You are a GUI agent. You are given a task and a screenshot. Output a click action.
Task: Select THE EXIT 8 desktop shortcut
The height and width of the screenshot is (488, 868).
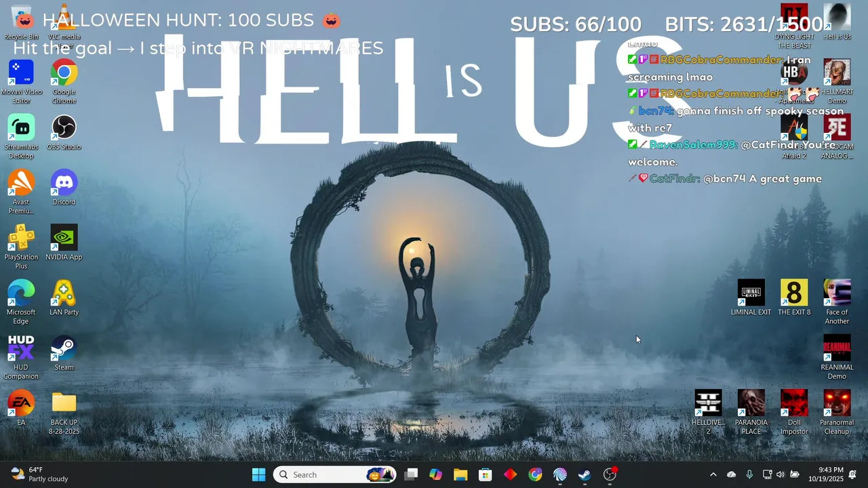click(x=794, y=298)
